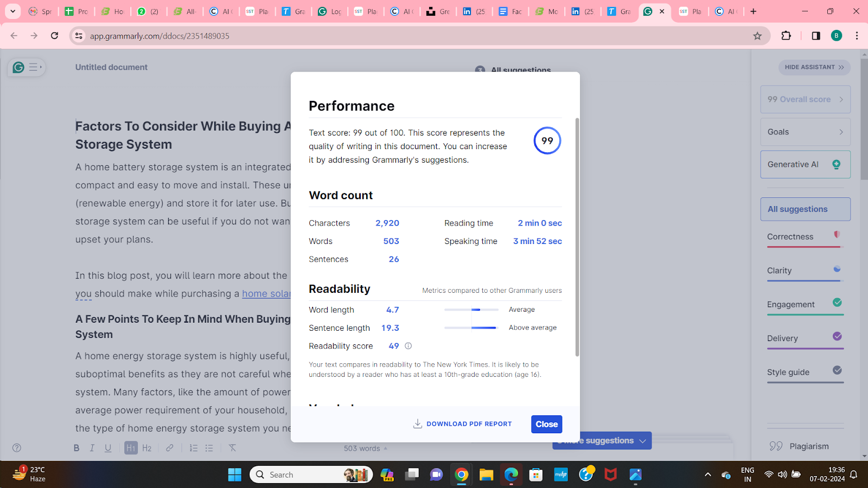
Task: Open File Explorer from the taskbar
Action: tap(486, 475)
